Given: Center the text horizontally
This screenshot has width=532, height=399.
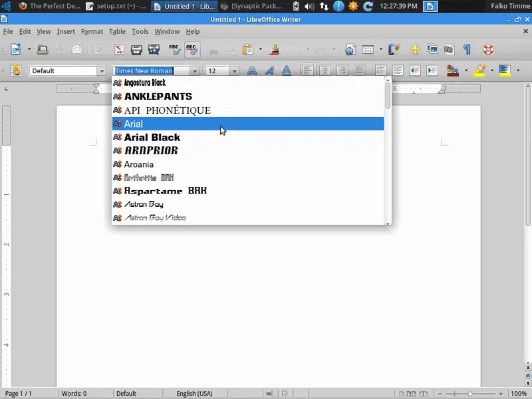Looking at the screenshot, I should [325, 70].
